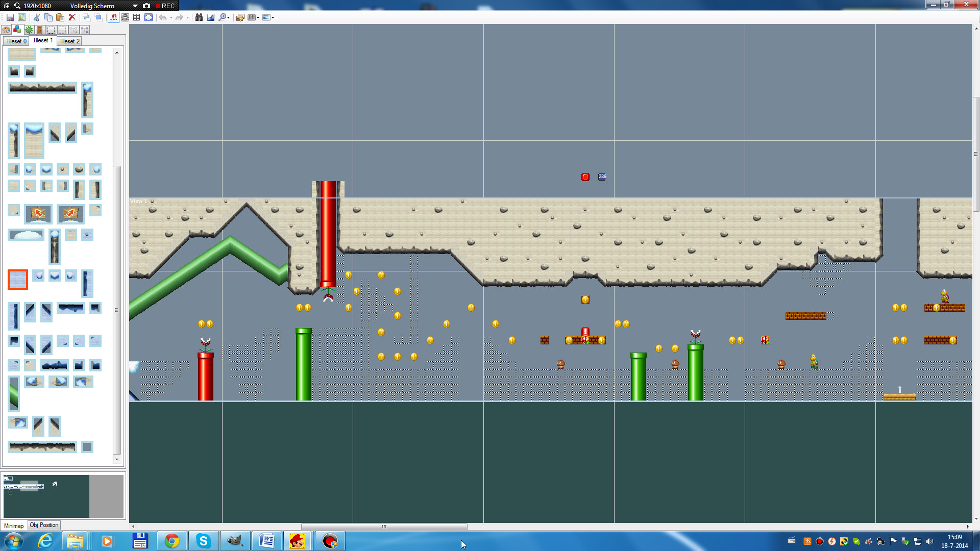Click the Undo arrow icon
The image size is (980, 551).
pos(163,17)
